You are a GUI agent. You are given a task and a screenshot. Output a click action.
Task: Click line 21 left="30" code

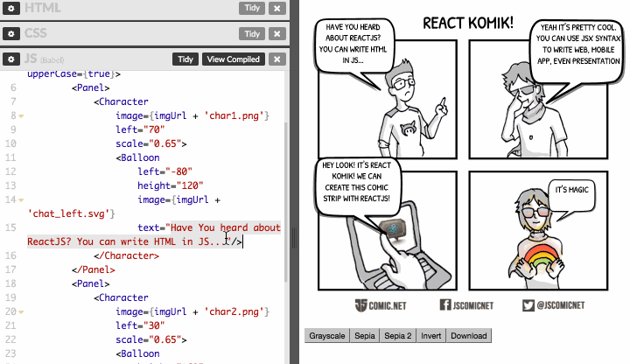140,325
